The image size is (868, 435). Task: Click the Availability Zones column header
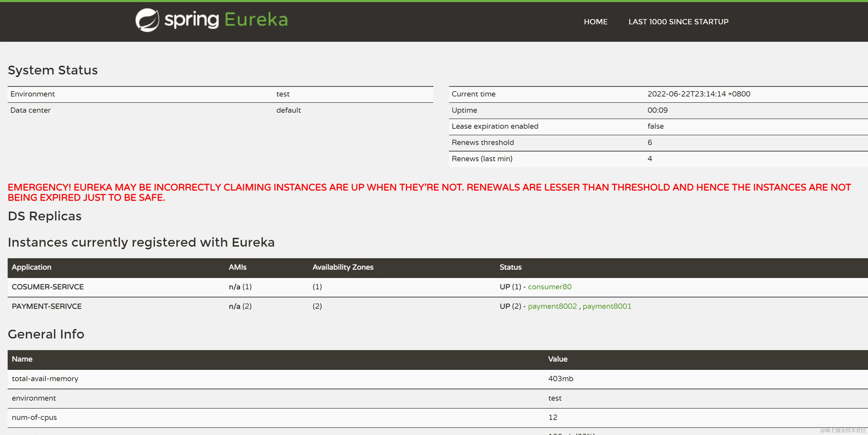pyautogui.click(x=343, y=267)
